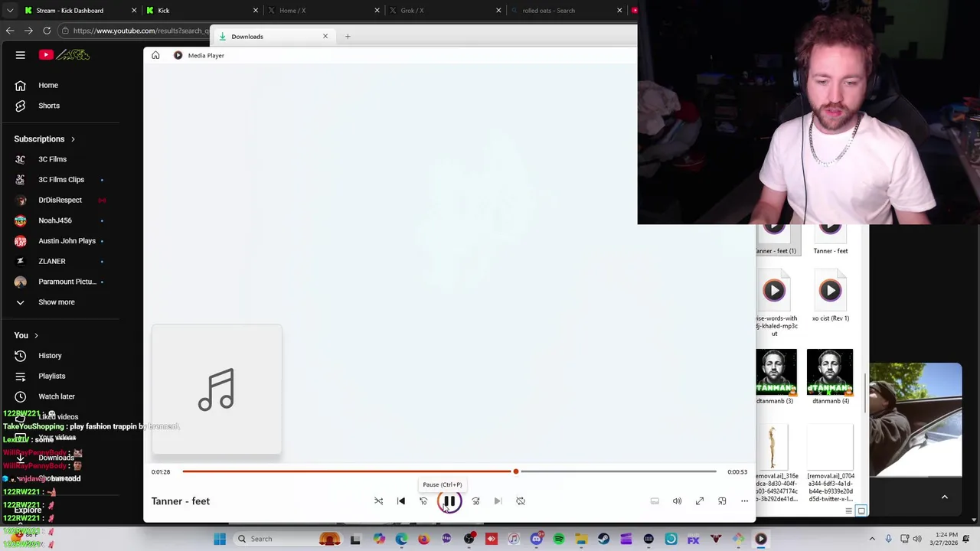Go to next track in Media Player
This screenshot has height=551, width=980.
click(498, 501)
